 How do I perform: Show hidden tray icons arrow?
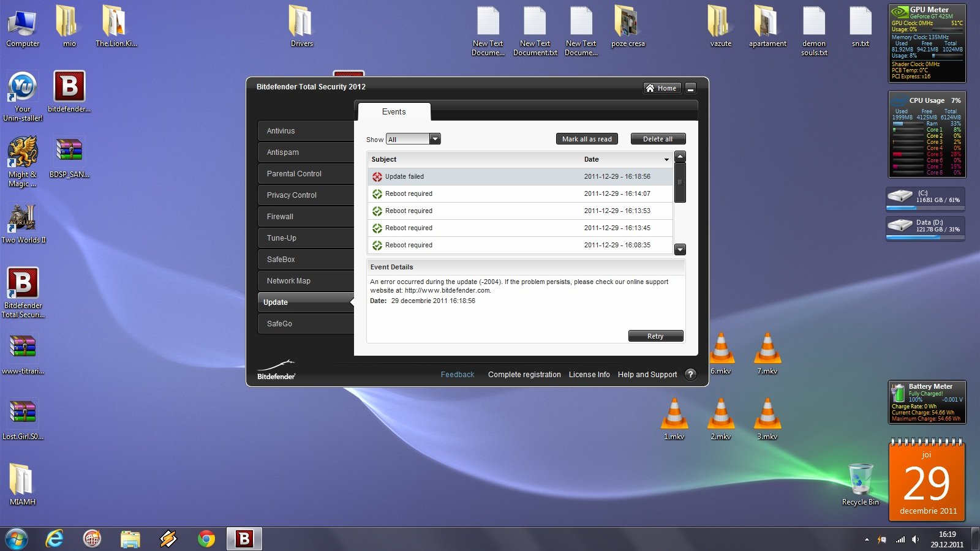(867, 539)
